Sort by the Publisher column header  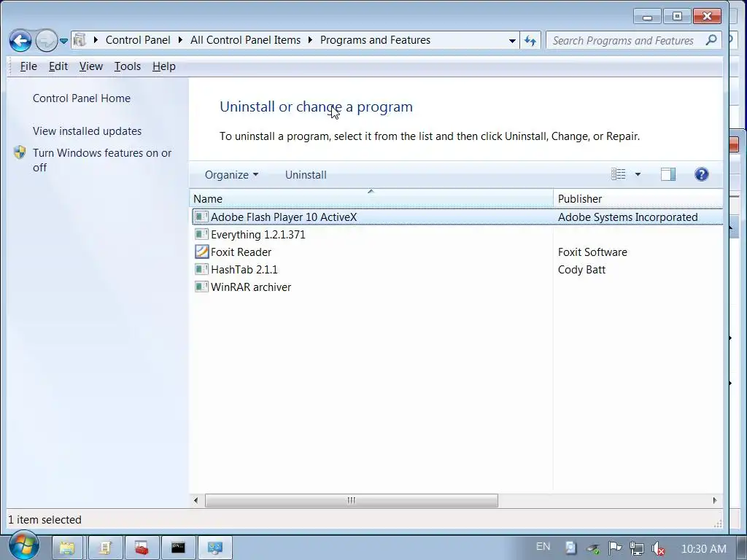pos(638,198)
